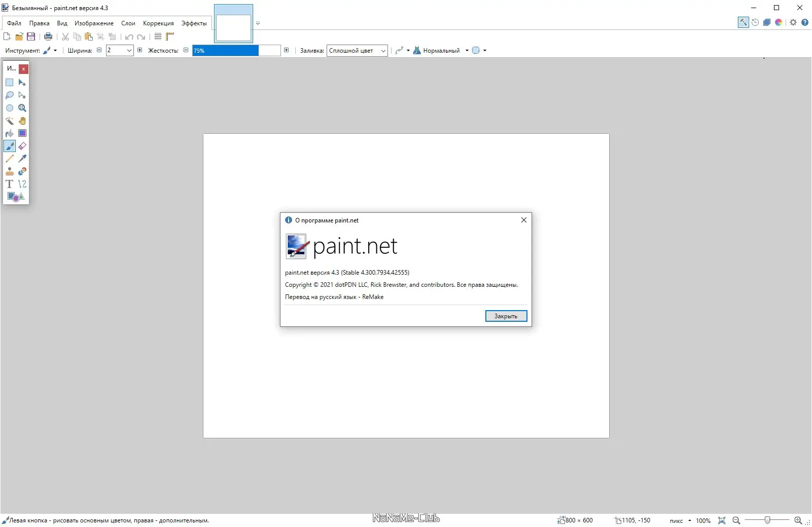Toggle the rulers display

170,36
